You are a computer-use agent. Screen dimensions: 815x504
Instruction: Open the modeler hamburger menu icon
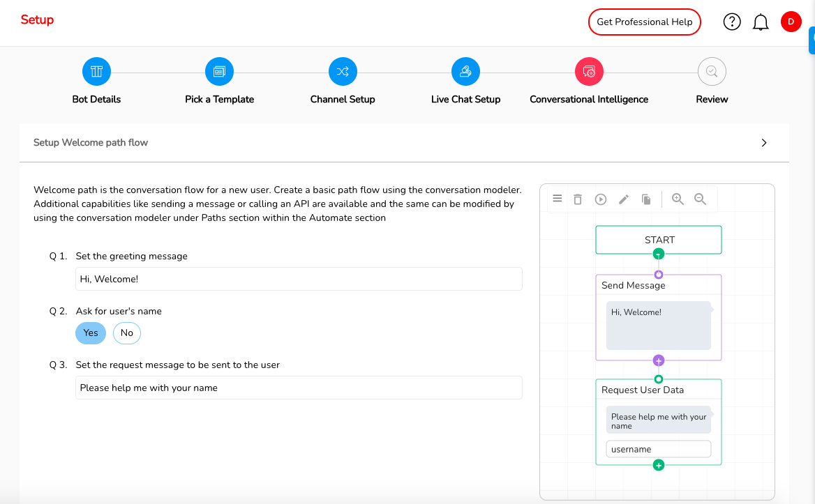(558, 199)
